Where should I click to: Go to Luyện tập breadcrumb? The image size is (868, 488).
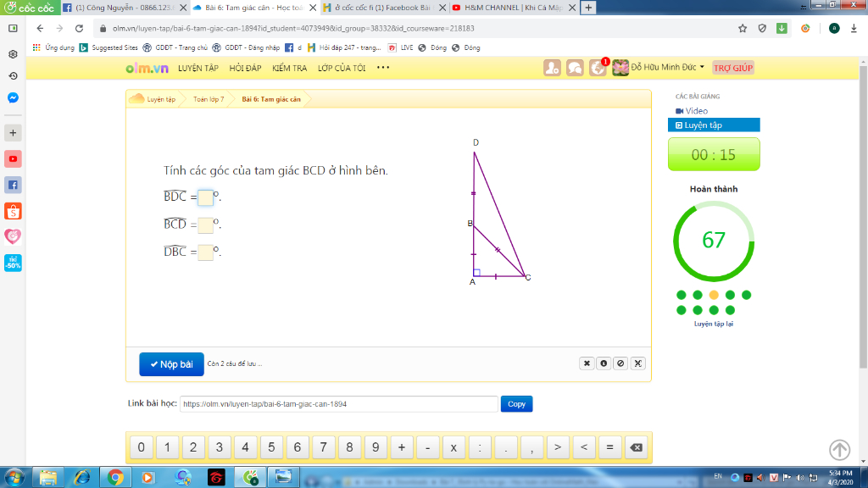click(160, 99)
